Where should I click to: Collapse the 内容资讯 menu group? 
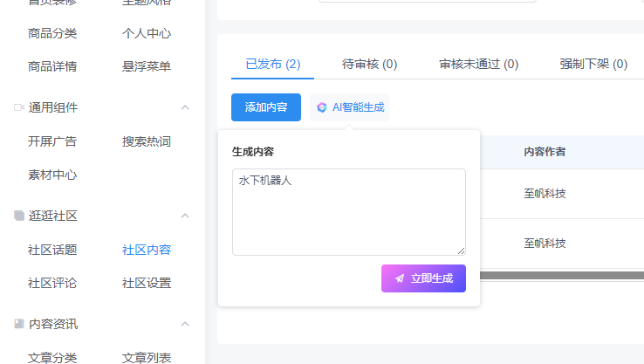pyautogui.click(x=185, y=324)
